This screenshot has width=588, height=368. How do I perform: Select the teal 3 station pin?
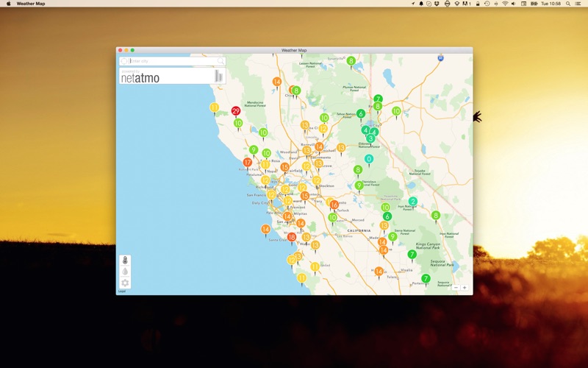(x=370, y=138)
